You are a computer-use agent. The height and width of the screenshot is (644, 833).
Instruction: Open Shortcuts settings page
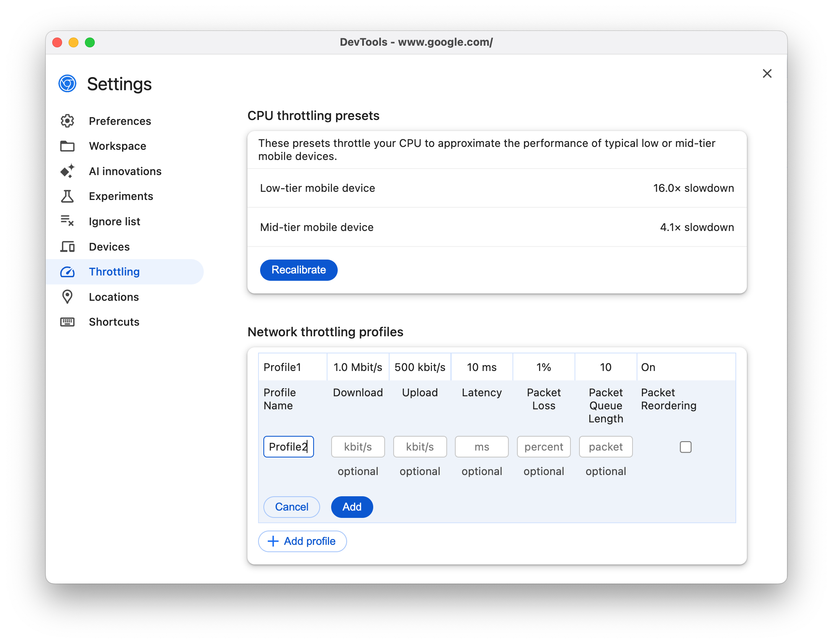click(114, 321)
